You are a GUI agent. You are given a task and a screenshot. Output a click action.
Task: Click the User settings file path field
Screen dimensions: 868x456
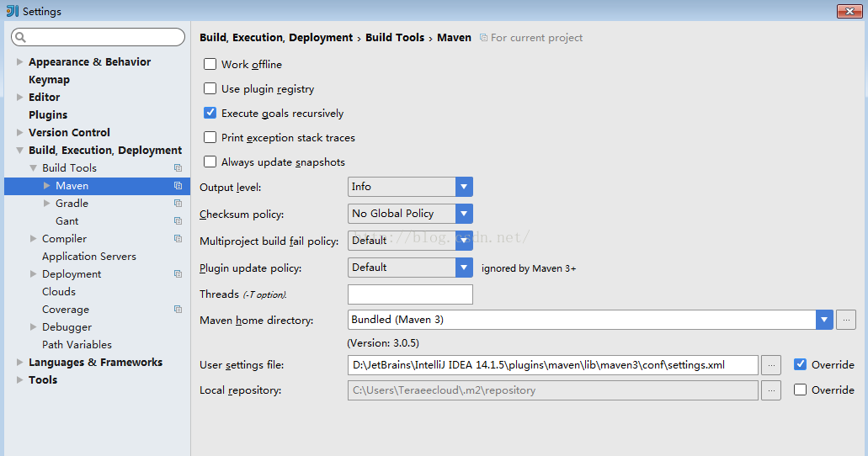coord(553,364)
